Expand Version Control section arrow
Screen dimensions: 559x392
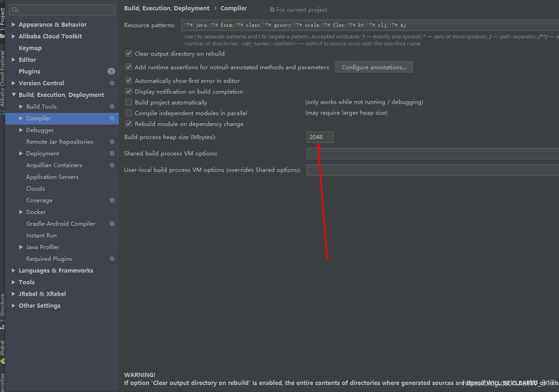point(14,83)
